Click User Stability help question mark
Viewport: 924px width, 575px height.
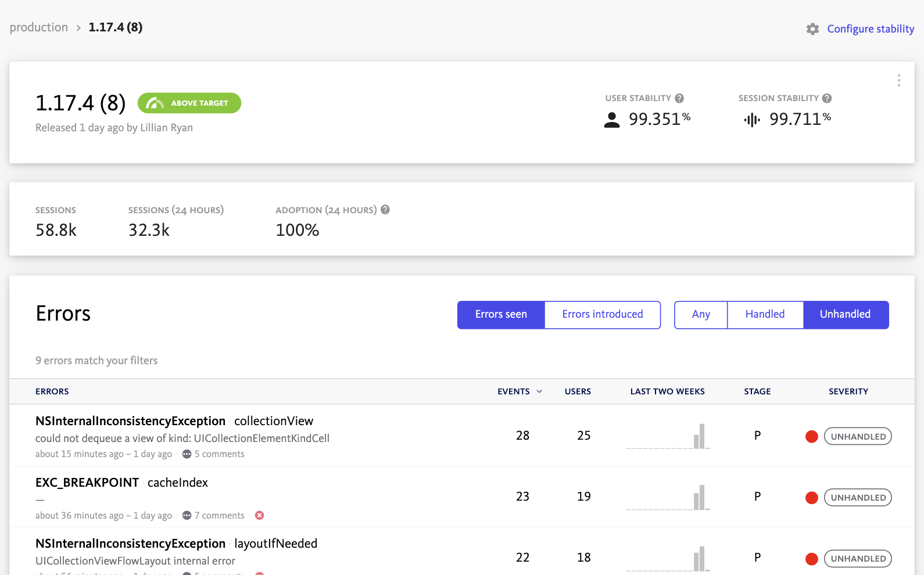click(x=679, y=98)
